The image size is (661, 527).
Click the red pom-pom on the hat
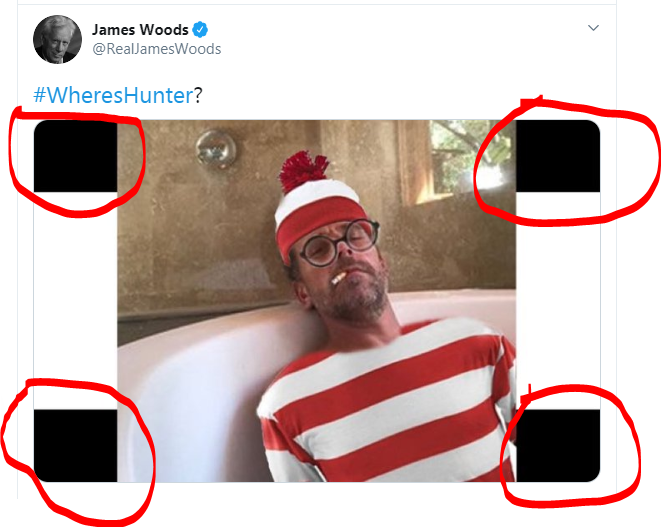click(303, 170)
